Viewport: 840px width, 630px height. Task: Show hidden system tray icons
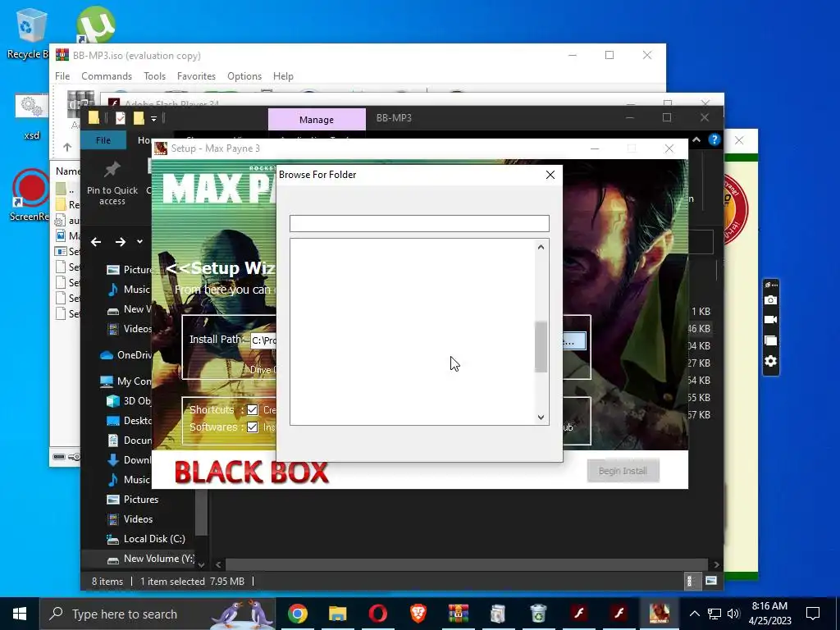point(694,614)
